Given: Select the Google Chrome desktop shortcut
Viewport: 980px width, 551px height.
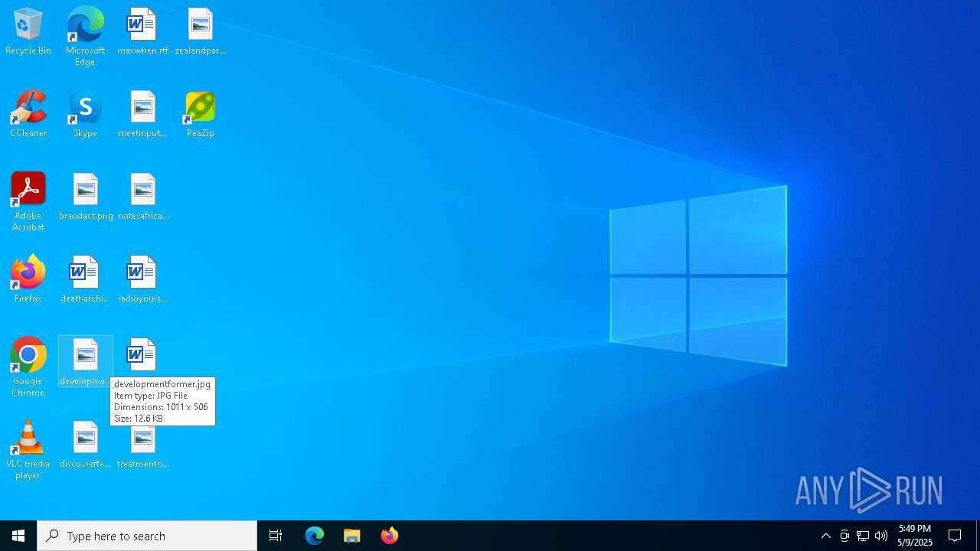Looking at the screenshot, I should click(28, 367).
